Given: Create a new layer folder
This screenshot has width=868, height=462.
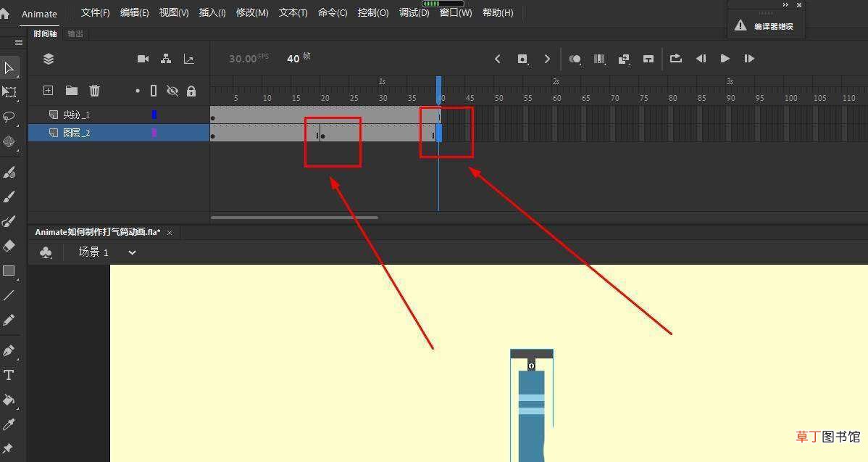Looking at the screenshot, I should point(72,90).
